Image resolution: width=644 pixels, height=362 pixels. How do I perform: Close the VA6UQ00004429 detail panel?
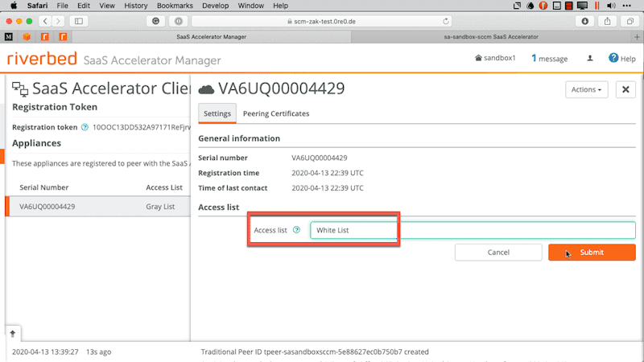pyautogui.click(x=625, y=89)
